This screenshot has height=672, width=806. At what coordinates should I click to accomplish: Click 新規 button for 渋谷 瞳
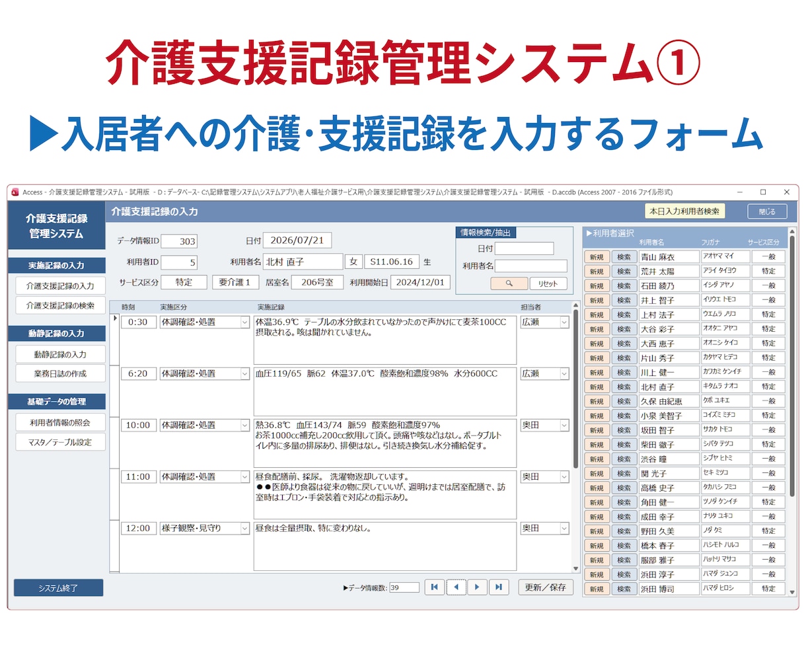[x=597, y=459]
